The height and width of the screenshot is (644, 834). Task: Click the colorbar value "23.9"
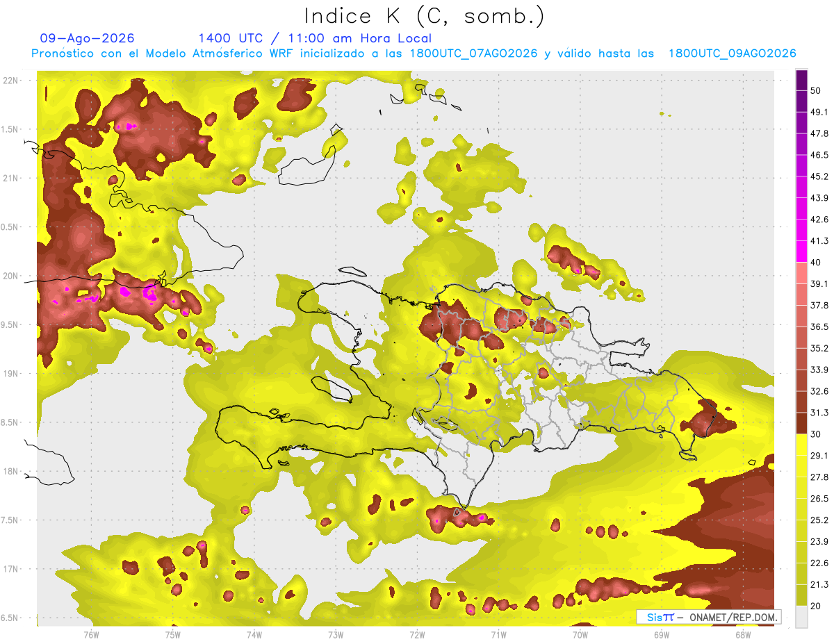point(819,541)
